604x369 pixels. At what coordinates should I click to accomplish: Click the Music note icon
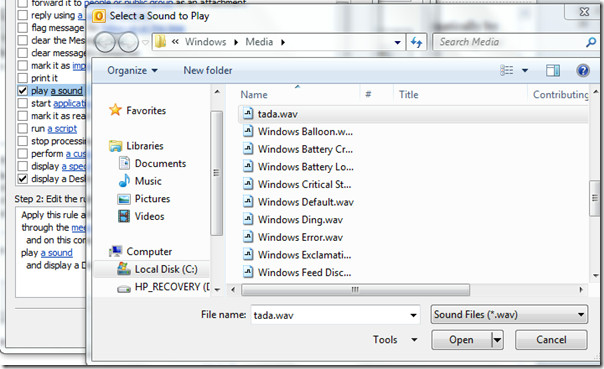tap(124, 181)
